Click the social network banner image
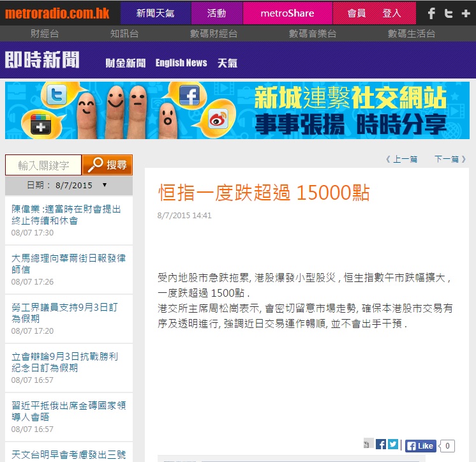The height and width of the screenshot is (462, 476). 237,110
